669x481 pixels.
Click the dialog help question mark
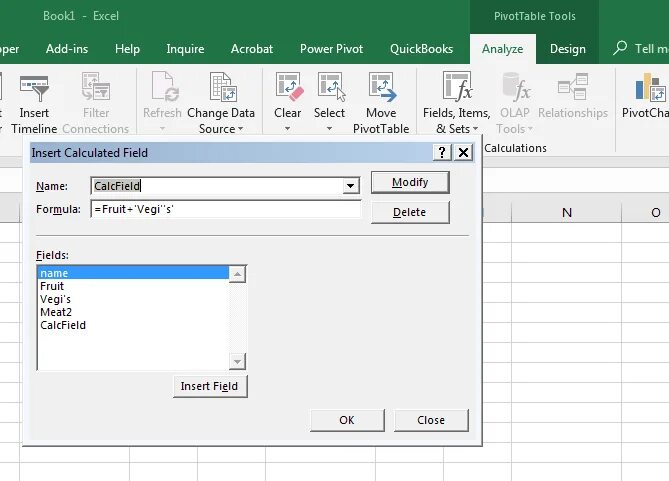pyautogui.click(x=442, y=152)
